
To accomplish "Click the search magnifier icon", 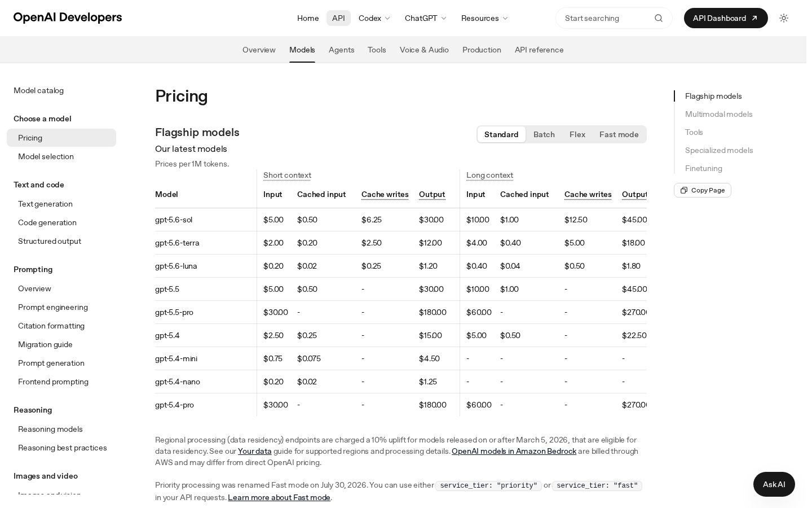I will click(659, 18).
